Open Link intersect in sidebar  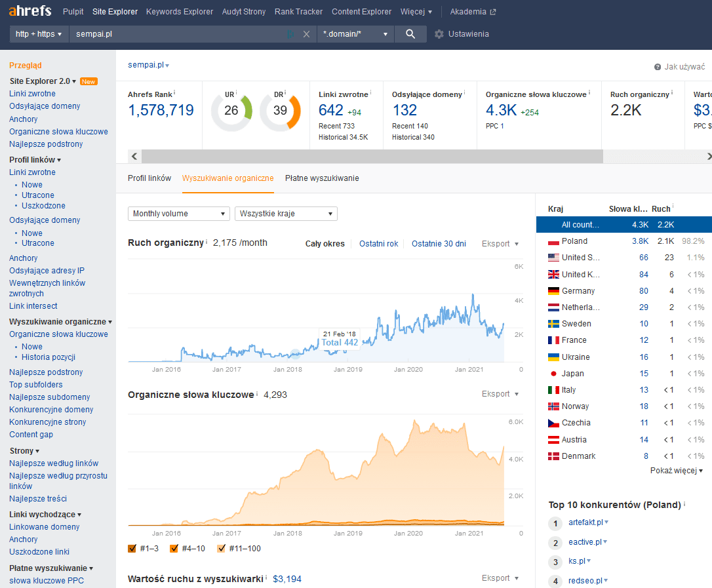pos(33,306)
